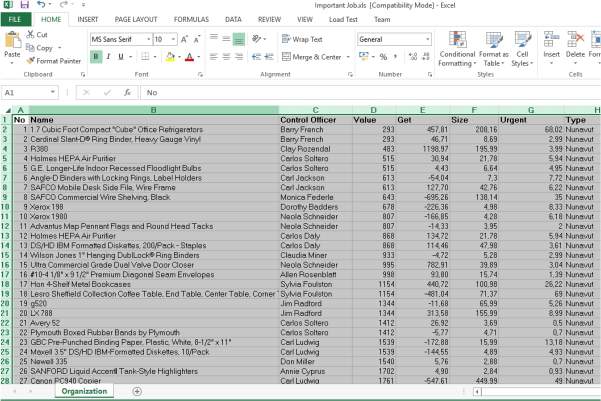Image resolution: width=601 pixels, height=401 pixels.
Task: Select the Organization sheet tab
Action: click(x=84, y=391)
